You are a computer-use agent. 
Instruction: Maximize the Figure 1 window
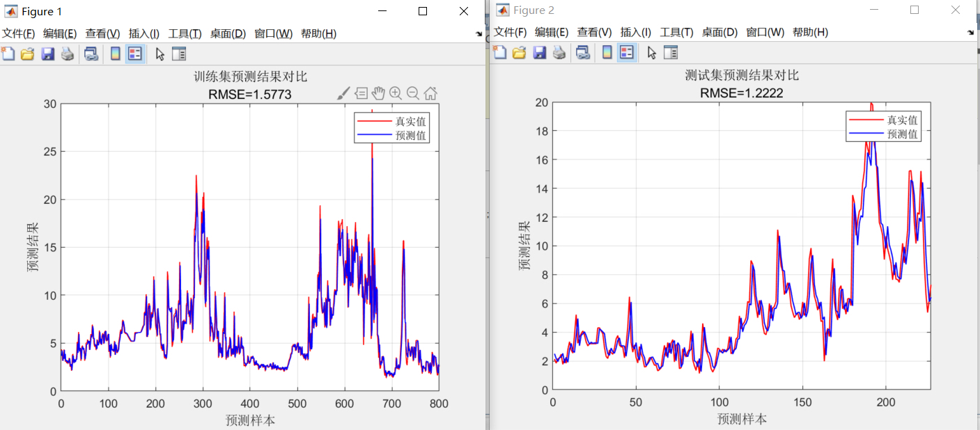pos(423,11)
